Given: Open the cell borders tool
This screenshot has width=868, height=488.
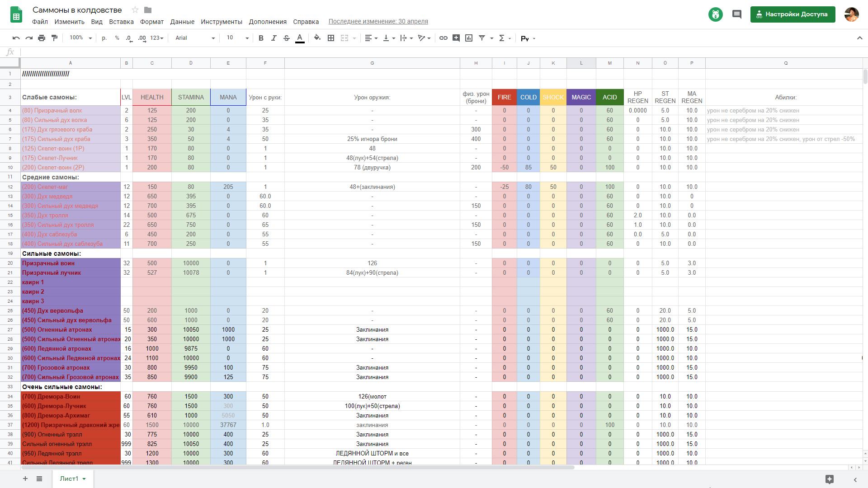Looking at the screenshot, I should click(331, 38).
